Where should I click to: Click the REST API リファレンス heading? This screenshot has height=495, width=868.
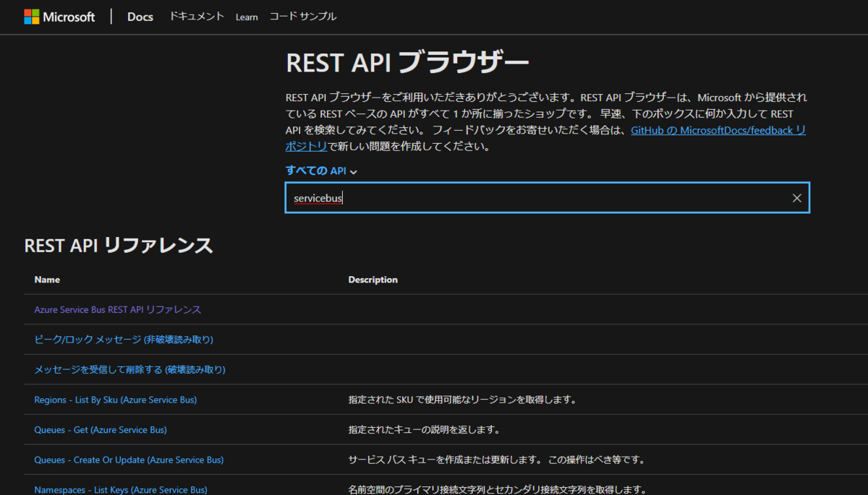[119, 246]
